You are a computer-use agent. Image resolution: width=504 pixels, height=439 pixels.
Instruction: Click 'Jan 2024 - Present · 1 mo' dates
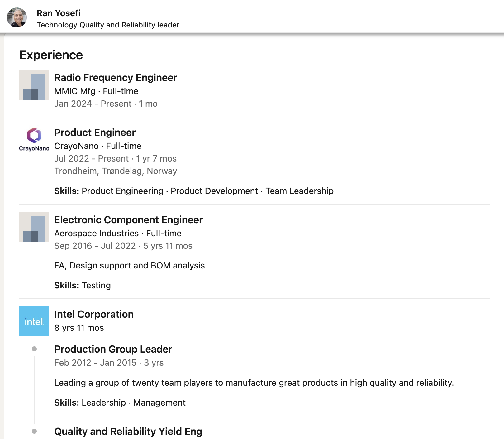(x=106, y=104)
